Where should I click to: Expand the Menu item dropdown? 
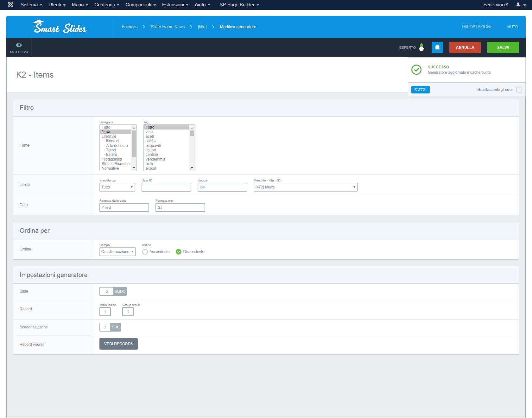(x=306, y=187)
